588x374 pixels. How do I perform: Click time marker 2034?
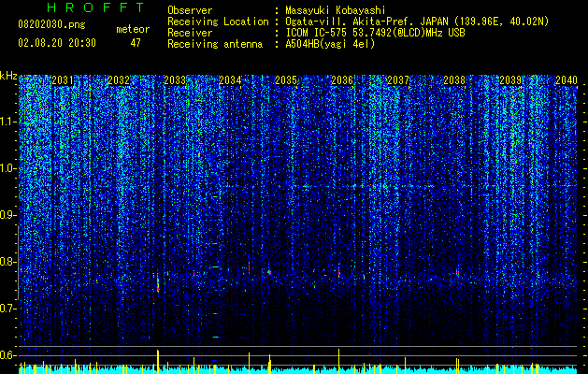tap(230, 80)
